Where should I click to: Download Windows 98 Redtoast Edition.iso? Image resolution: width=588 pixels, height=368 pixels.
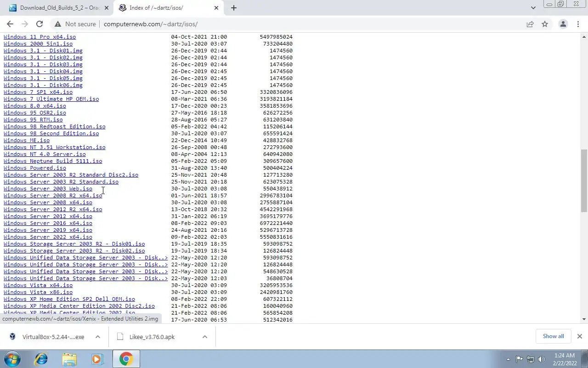point(55,126)
